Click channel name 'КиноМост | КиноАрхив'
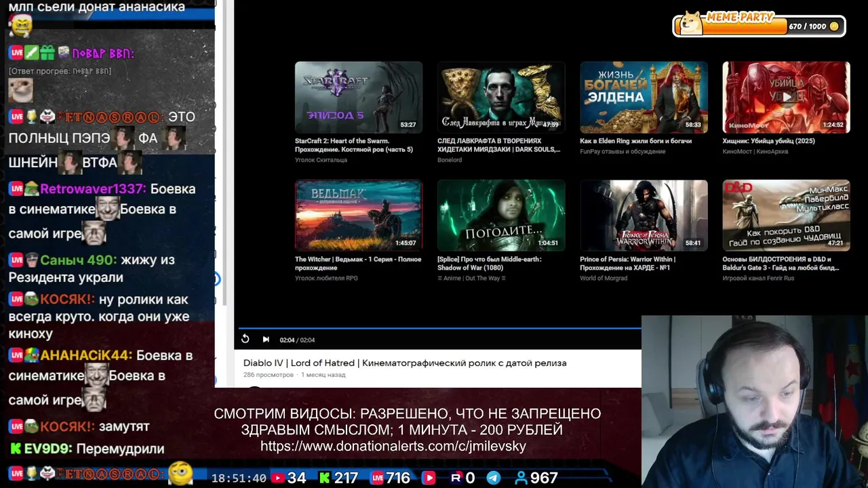This screenshot has height=488, width=868. (x=755, y=151)
